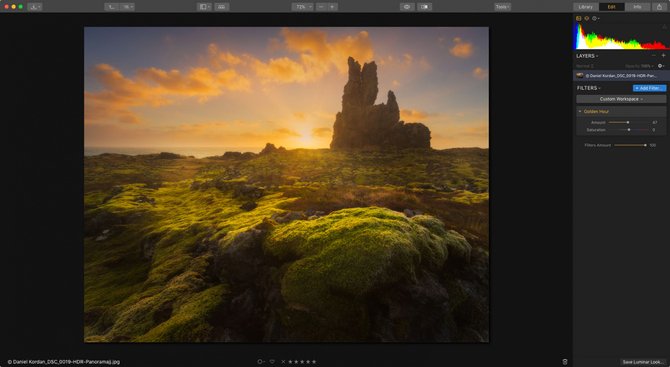Viewport: 670px width, 367px height.
Task: Add a new layer with plus icon
Action: click(664, 56)
